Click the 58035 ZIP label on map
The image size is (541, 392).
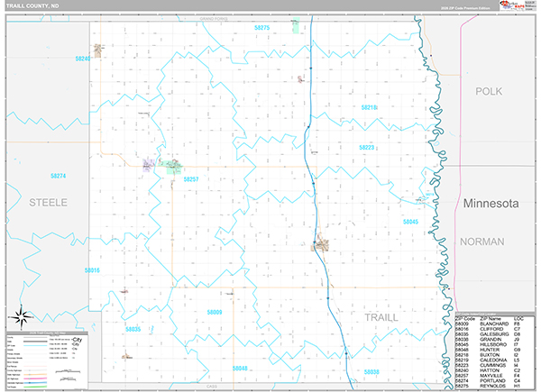(x=133, y=329)
